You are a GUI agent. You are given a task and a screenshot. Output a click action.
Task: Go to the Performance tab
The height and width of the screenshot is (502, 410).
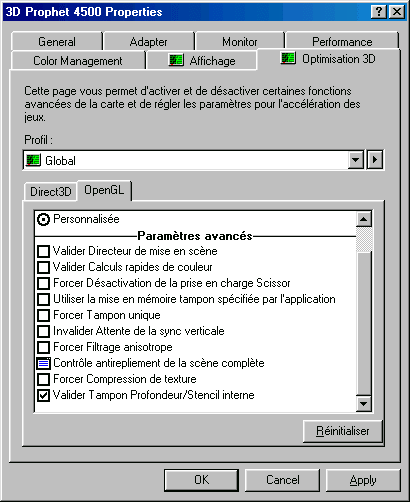point(342,42)
